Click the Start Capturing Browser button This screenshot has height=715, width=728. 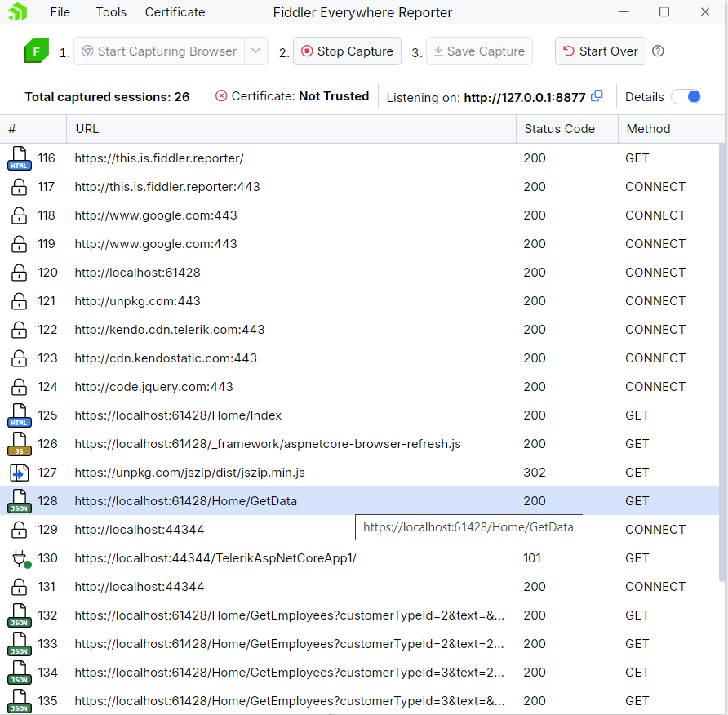pyautogui.click(x=159, y=51)
